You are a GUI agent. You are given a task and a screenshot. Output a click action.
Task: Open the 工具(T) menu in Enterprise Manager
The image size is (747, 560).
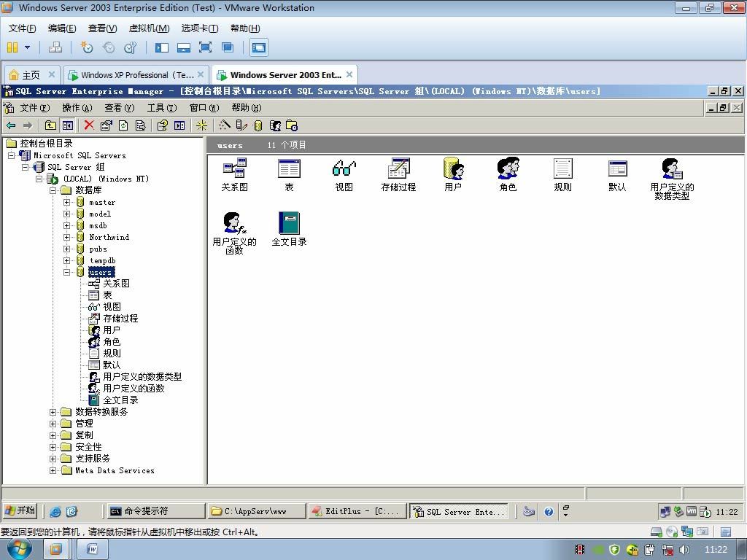click(x=162, y=108)
